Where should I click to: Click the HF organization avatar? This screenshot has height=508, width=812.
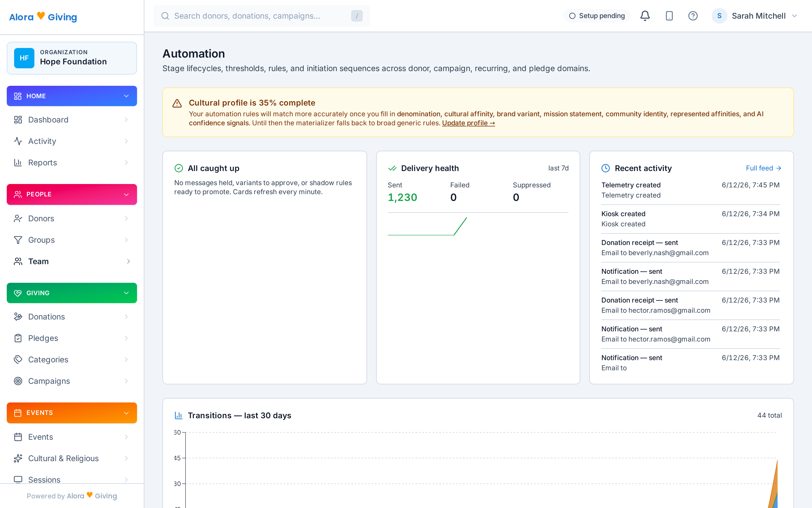(24, 58)
